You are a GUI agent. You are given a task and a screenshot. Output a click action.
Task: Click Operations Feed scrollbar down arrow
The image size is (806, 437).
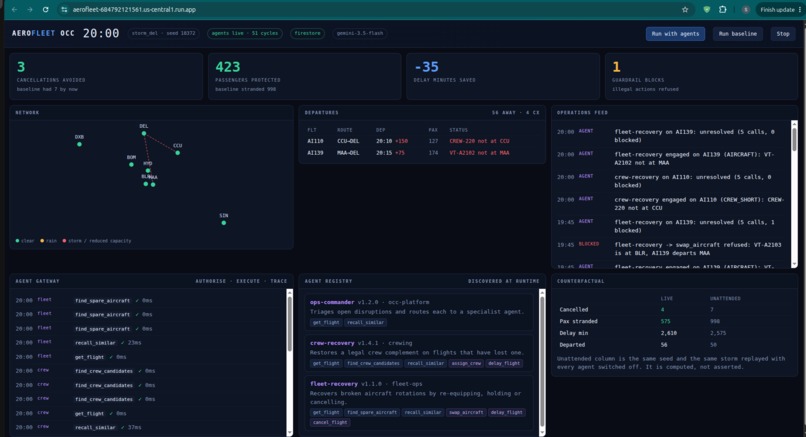(794, 264)
